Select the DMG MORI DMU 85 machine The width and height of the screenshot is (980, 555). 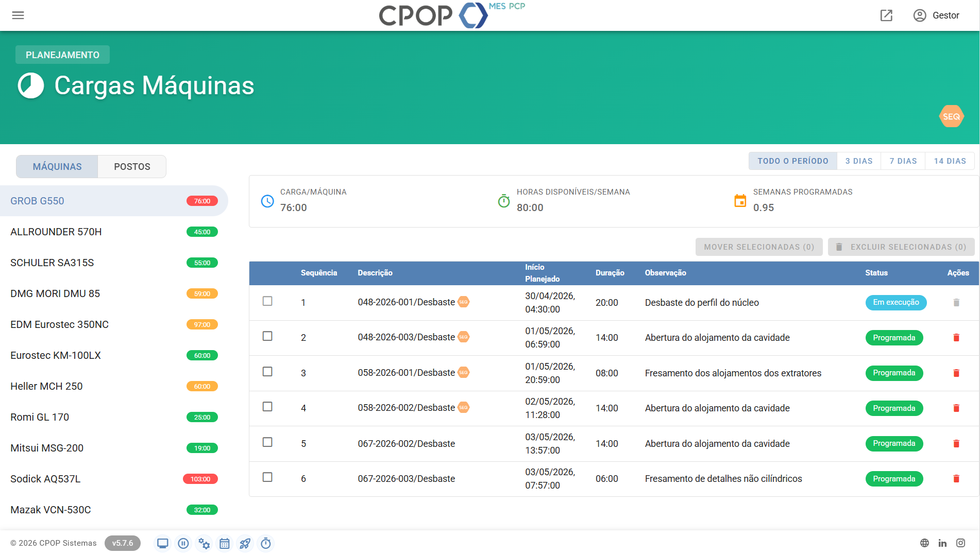point(114,293)
